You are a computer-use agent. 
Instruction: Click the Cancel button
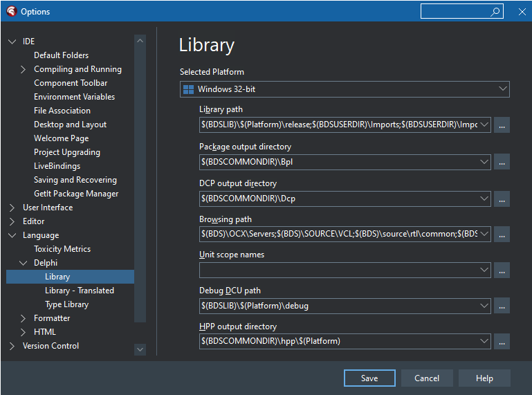(427, 378)
